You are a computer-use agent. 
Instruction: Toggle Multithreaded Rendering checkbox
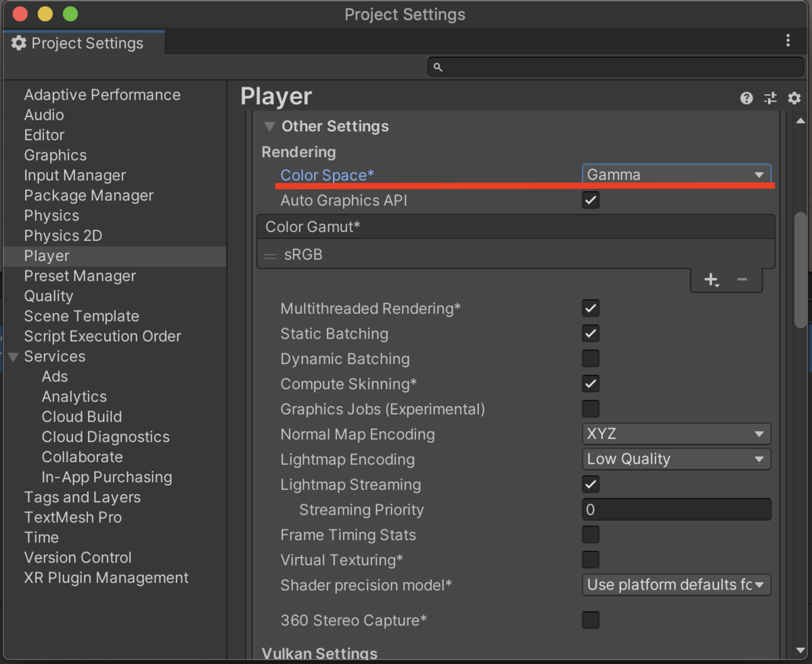[591, 308]
